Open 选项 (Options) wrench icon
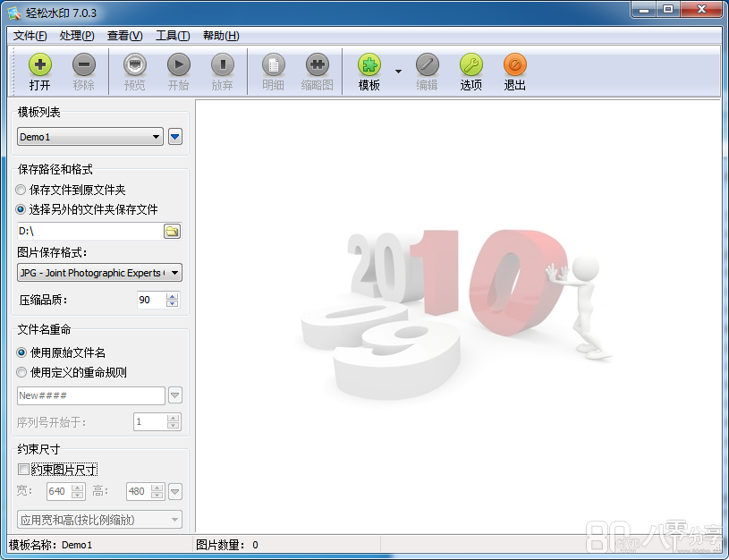This screenshot has height=560, width=729. pyautogui.click(x=471, y=65)
